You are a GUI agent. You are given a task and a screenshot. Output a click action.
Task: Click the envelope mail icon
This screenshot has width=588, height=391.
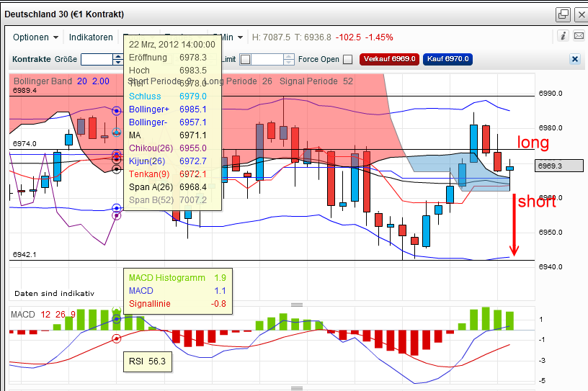point(579,36)
